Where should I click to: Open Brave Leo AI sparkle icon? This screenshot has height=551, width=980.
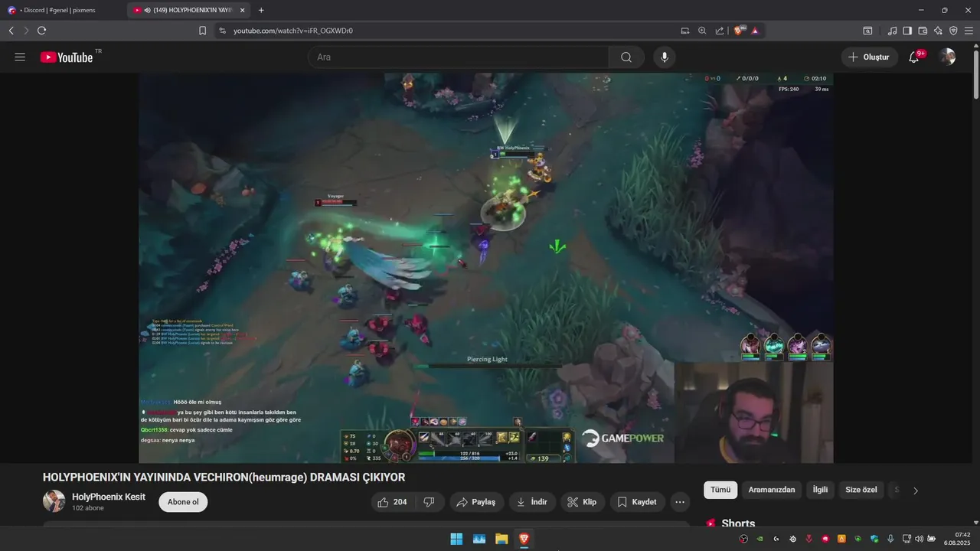point(938,31)
